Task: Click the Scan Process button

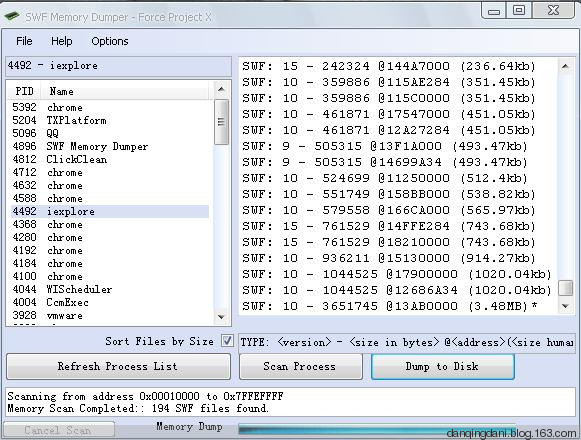Action: (300, 366)
